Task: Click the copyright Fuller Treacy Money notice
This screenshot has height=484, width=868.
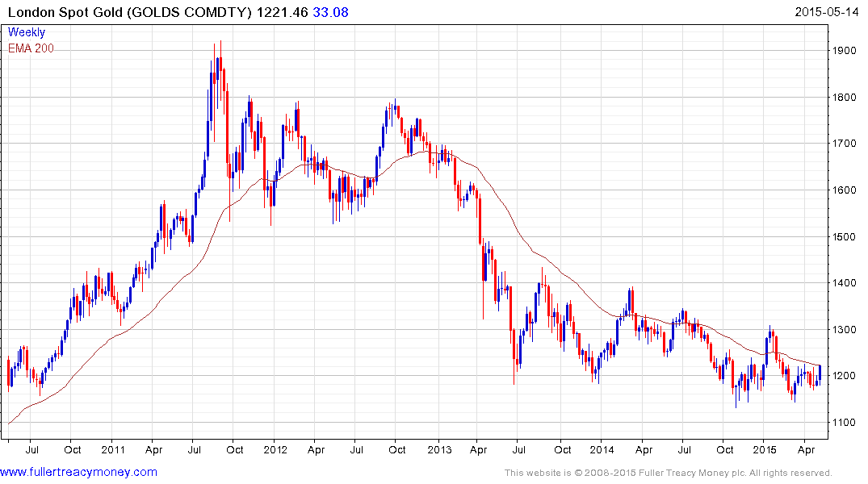Action: point(669,473)
